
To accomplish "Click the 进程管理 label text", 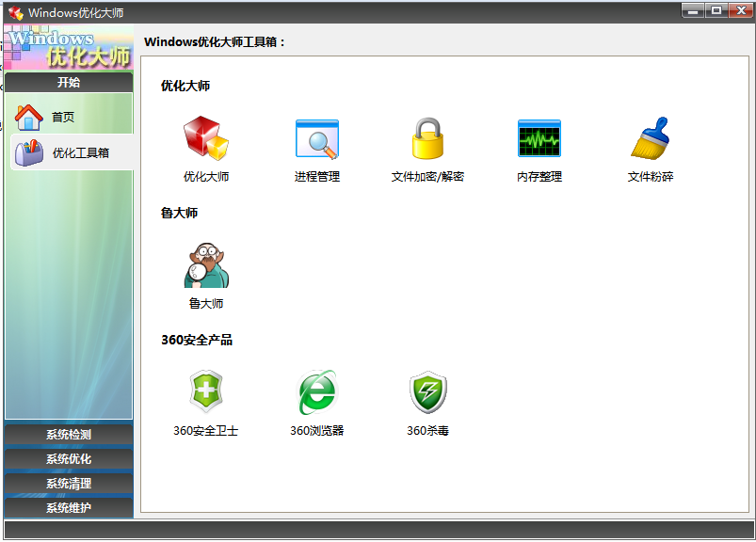I will [x=317, y=177].
